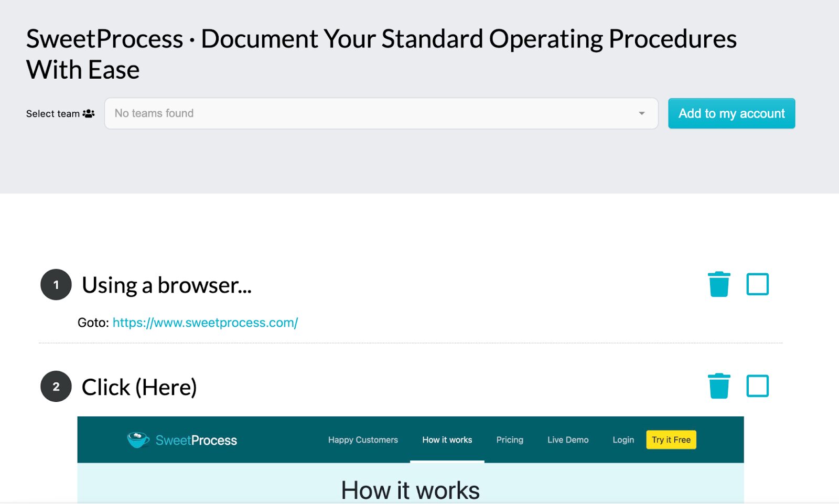
Task: Click the yellow Try it Free button
Action: pos(671,439)
